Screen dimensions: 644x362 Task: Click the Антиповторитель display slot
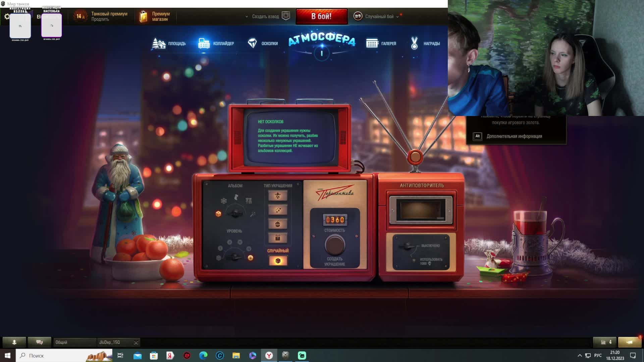tap(421, 210)
